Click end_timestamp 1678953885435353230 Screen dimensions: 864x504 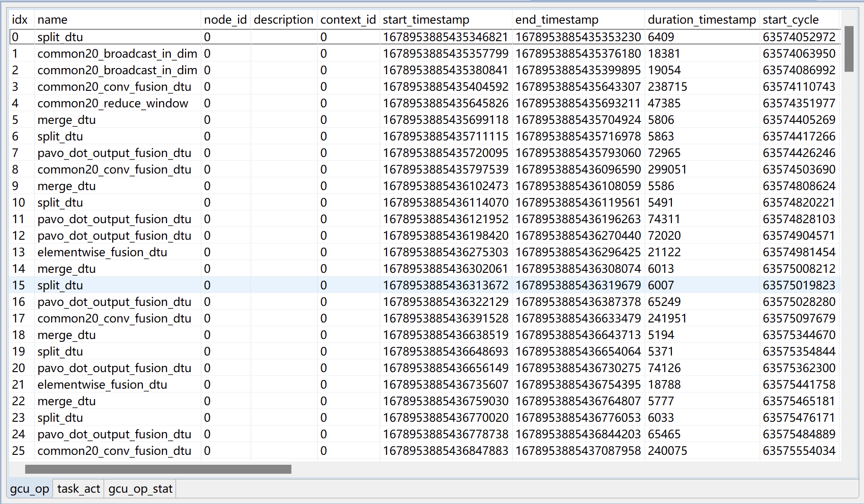pyautogui.click(x=578, y=37)
